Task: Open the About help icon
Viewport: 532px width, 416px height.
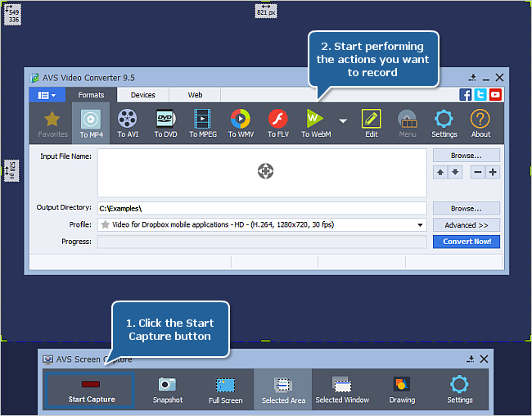Action: coord(480,124)
